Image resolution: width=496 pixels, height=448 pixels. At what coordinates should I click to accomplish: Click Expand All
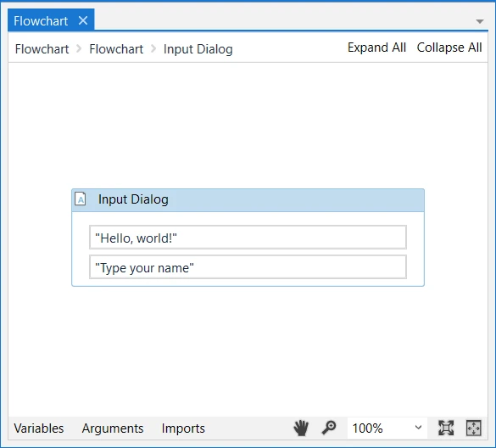(x=376, y=48)
